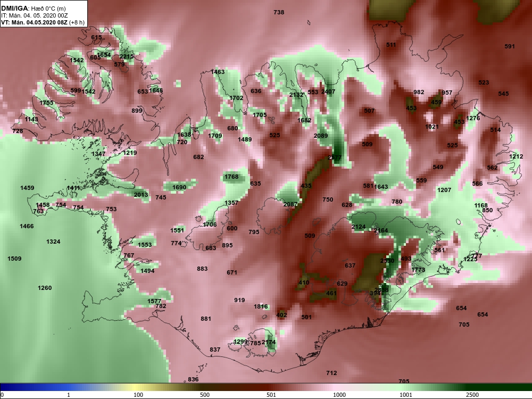Screen dimensions: 532x399
Task: Click the 500 tick on the color scale
Action: pyautogui.click(x=205, y=395)
